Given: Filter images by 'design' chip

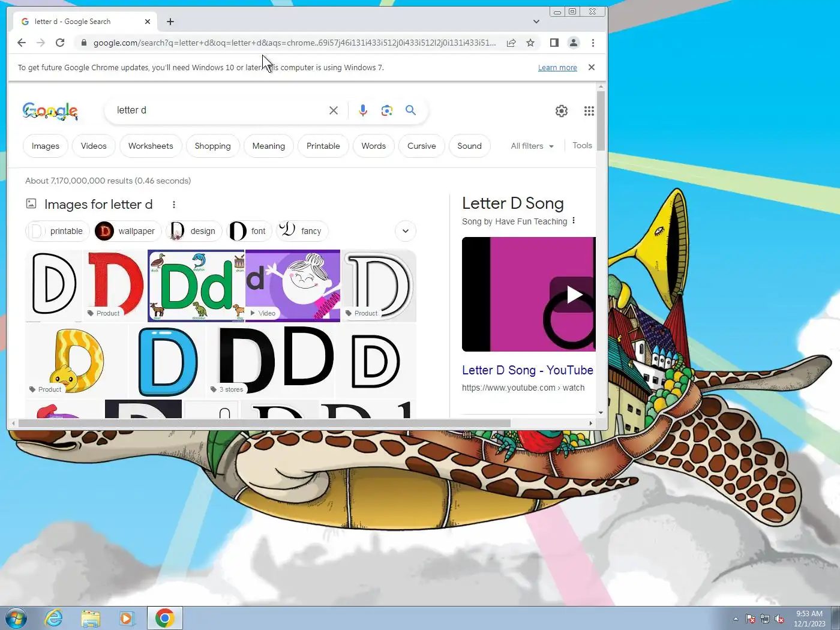Looking at the screenshot, I should click(194, 231).
